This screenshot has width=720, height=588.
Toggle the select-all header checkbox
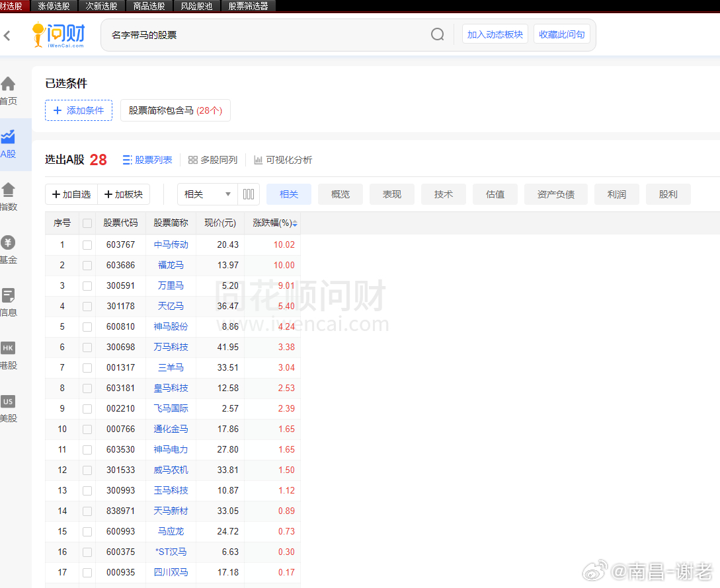(87, 223)
